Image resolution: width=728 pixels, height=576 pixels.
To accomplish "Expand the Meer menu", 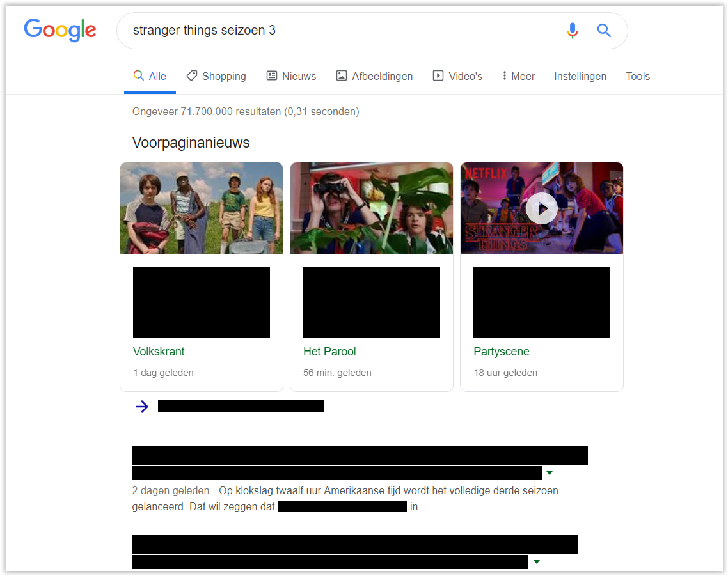I will [x=518, y=76].
